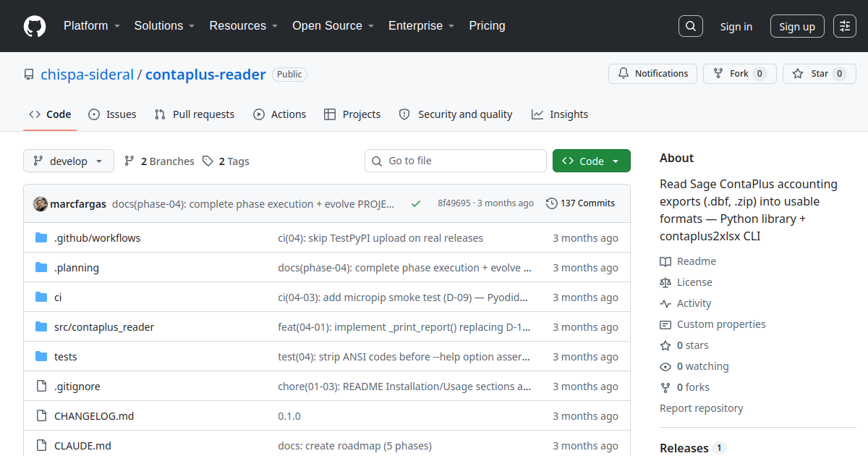Click the Pricing link

[487, 25]
